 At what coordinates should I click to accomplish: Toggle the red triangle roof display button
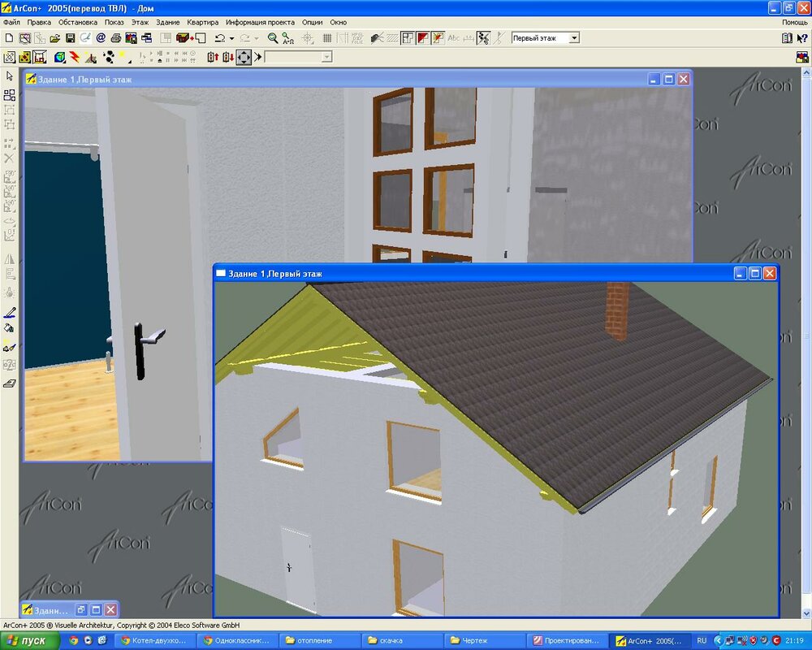click(x=422, y=38)
